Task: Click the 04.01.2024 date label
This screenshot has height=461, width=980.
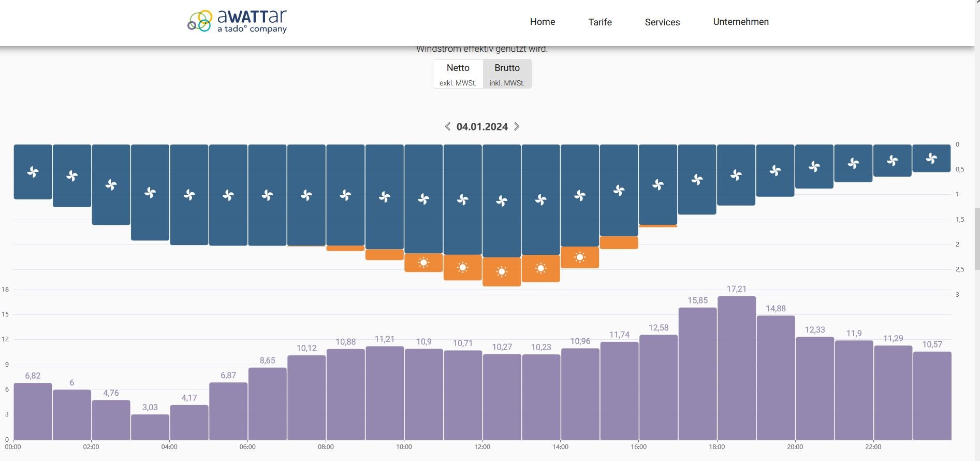Action: pyautogui.click(x=482, y=127)
